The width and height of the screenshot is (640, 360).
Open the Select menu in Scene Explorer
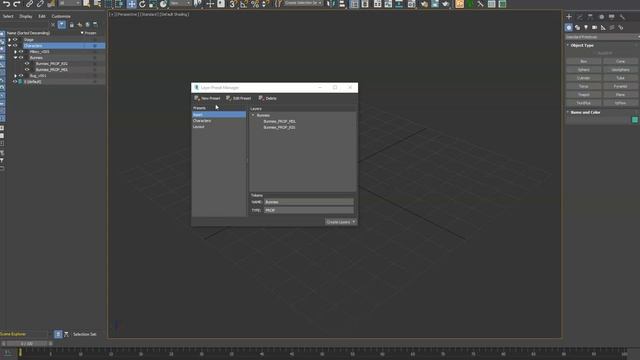click(x=8, y=16)
